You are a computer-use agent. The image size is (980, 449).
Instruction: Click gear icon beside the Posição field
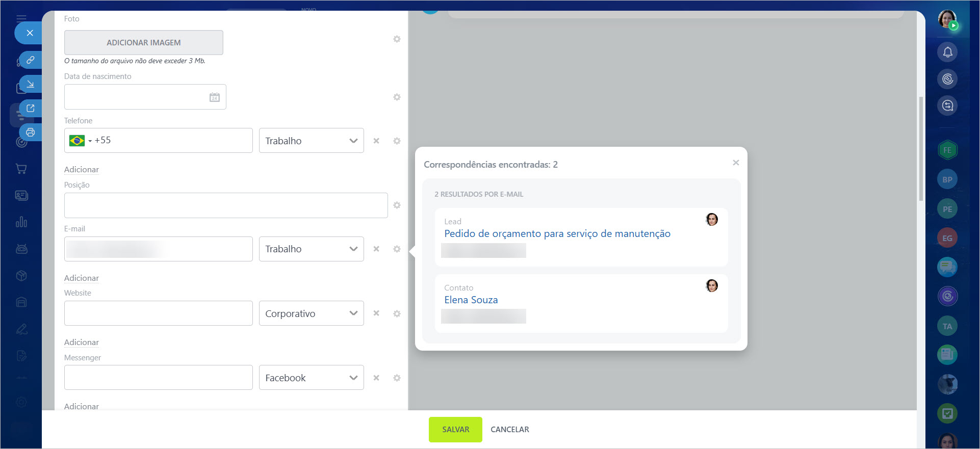397,205
